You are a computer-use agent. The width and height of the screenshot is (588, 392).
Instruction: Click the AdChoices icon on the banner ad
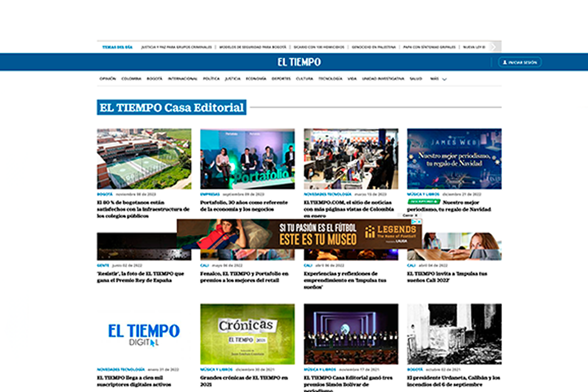click(x=414, y=221)
